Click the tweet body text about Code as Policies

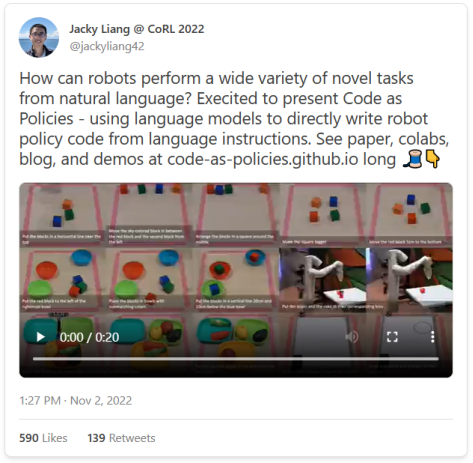coord(234,118)
